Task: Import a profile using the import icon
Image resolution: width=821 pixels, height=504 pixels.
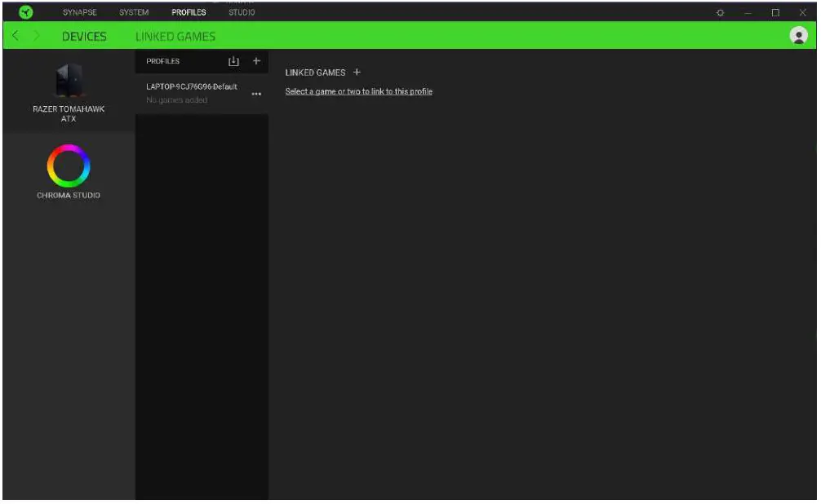Action: coord(233,61)
